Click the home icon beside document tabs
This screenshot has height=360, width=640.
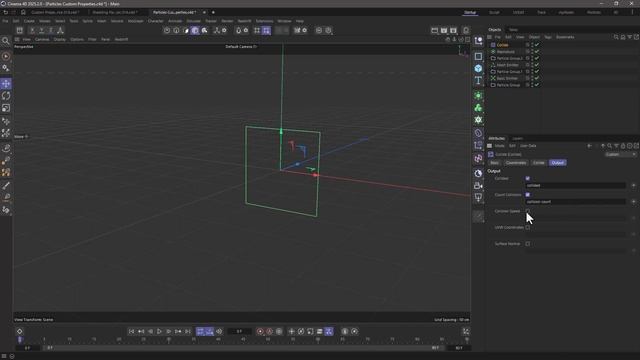(x=23, y=12)
